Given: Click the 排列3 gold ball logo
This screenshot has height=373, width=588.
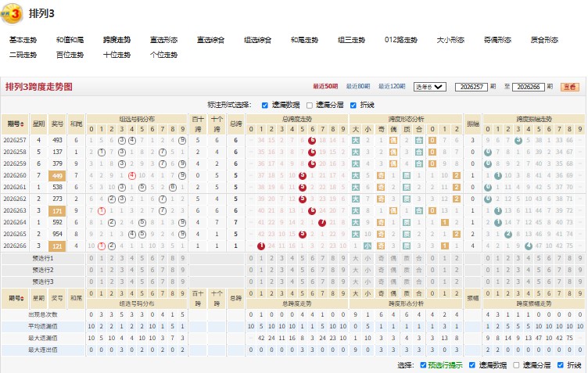Looking at the screenshot, I should [x=12, y=14].
